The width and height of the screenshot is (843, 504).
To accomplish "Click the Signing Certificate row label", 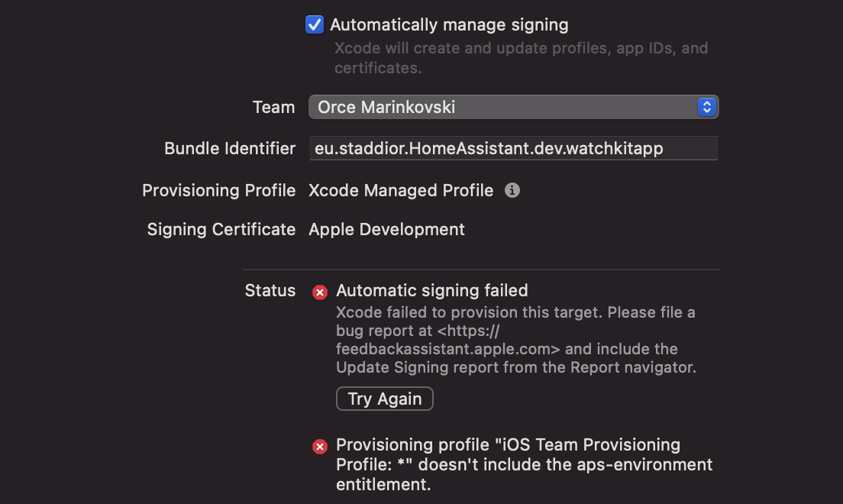I will click(221, 229).
